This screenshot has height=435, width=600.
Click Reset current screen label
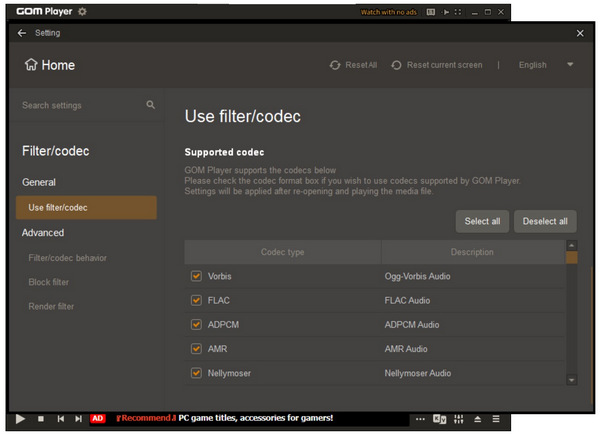tap(444, 65)
